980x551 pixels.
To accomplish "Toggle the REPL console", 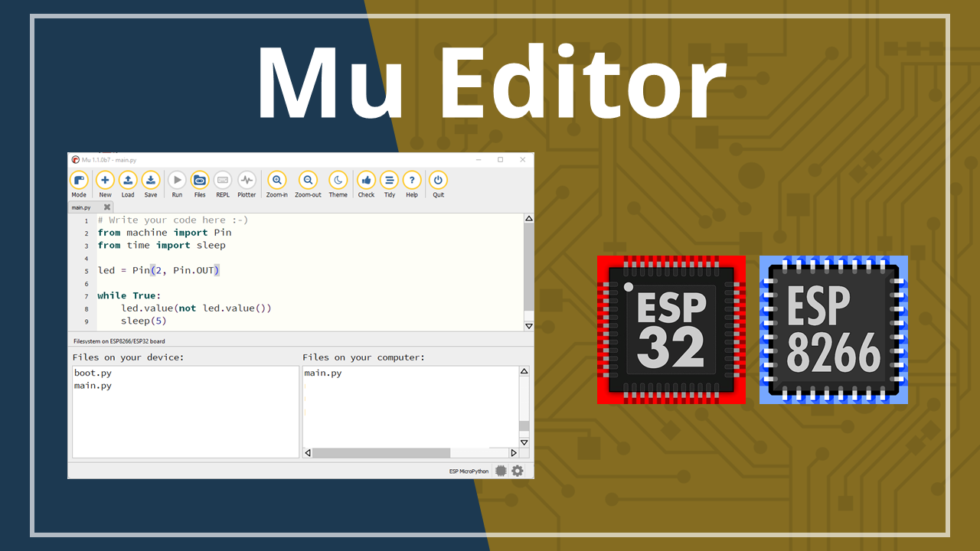I will coord(223,181).
